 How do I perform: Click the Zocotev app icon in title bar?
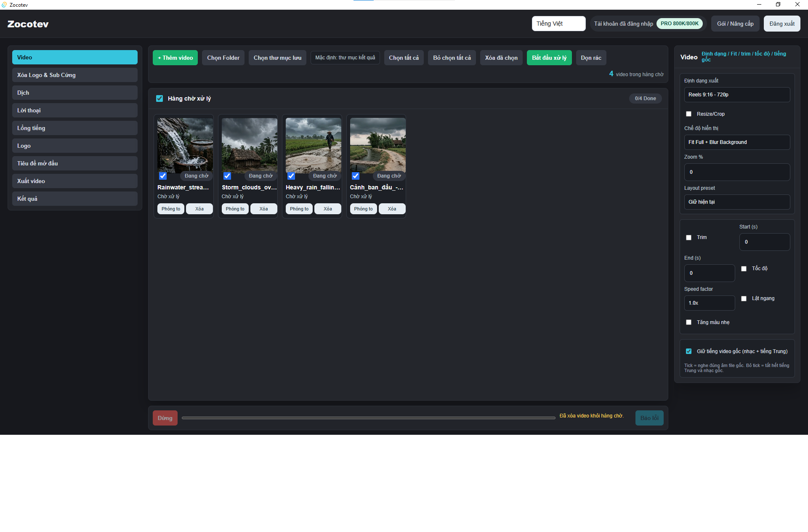4,5
